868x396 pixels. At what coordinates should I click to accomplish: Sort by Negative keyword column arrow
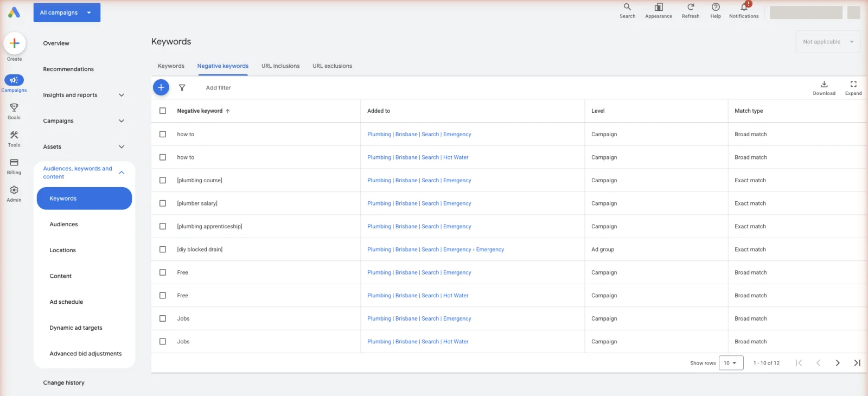[228, 111]
